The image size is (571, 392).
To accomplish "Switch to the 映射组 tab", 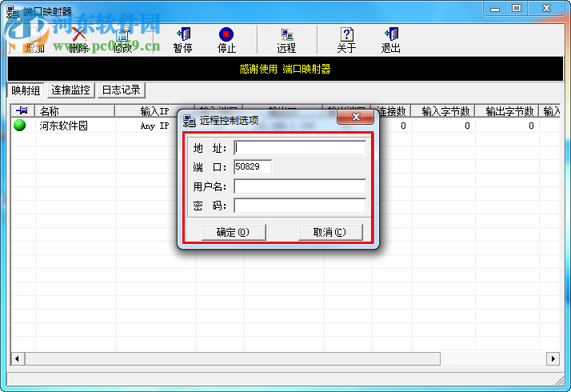I will coord(26,90).
